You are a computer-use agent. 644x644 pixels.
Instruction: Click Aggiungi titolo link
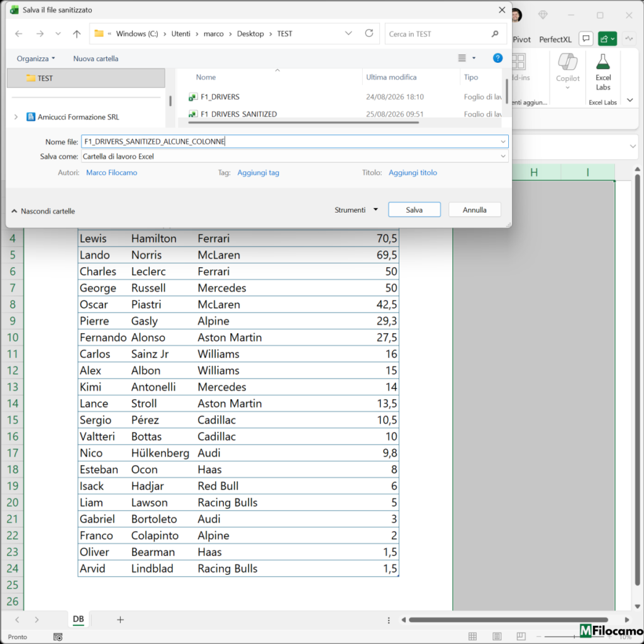point(413,172)
